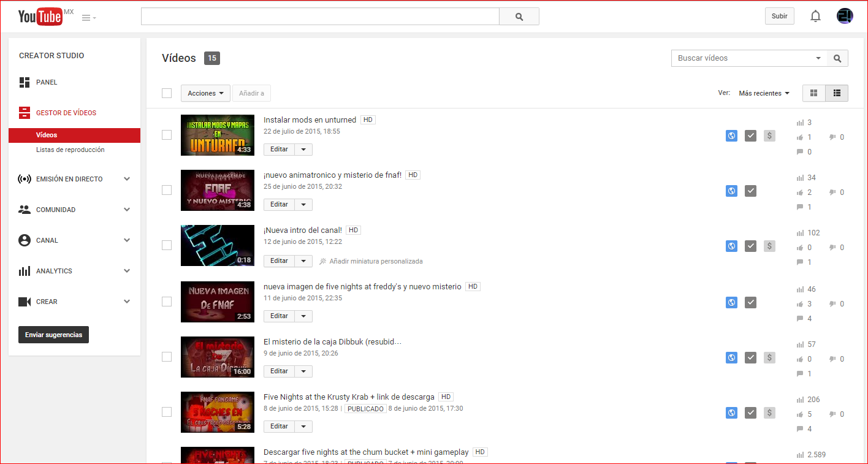Viewport: 868px width, 464px height.
Task: Click the Gestor de vídeos icon
Action: point(25,113)
